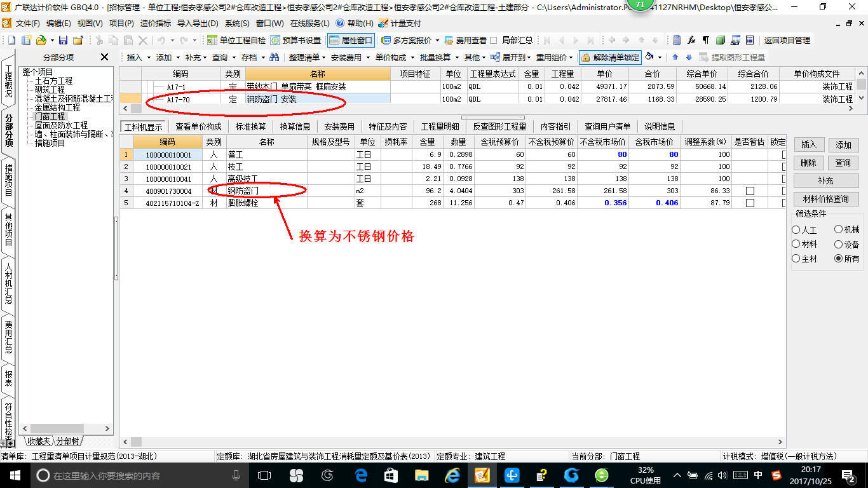Switch to 工程量明细 tab
The width and height of the screenshot is (868, 488).
(440, 126)
